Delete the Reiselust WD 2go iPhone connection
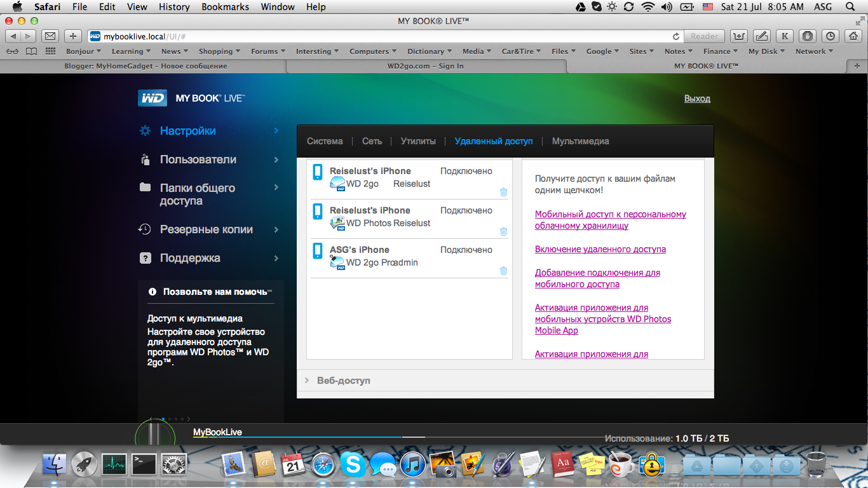This screenshot has height=488, width=868. 503,193
